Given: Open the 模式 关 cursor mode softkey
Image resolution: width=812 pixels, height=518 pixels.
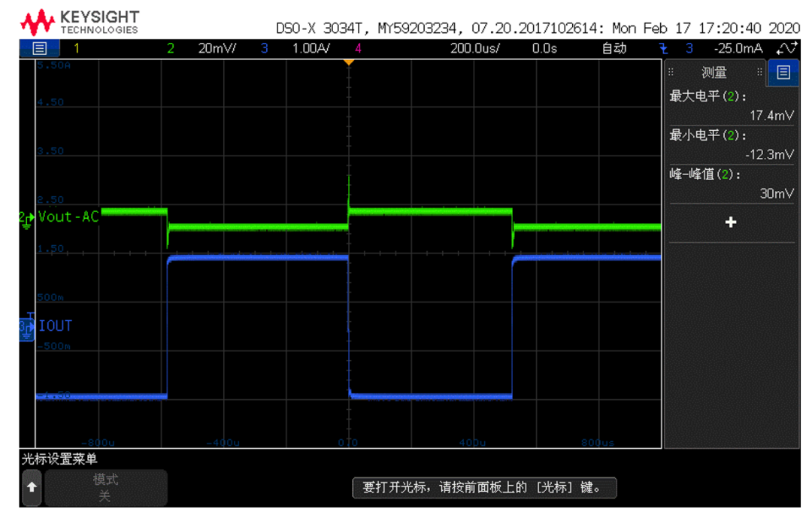Looking at the screenshot, I should tap(105, 487).
